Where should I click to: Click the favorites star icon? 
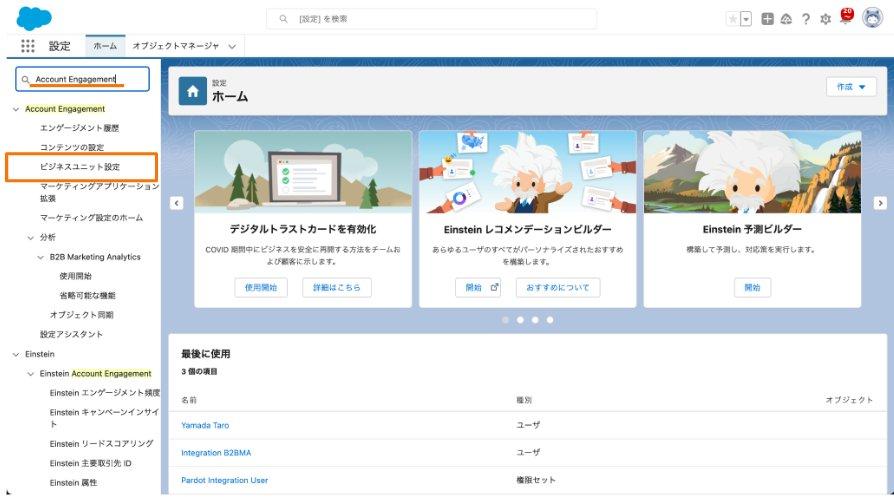[733, 19]
